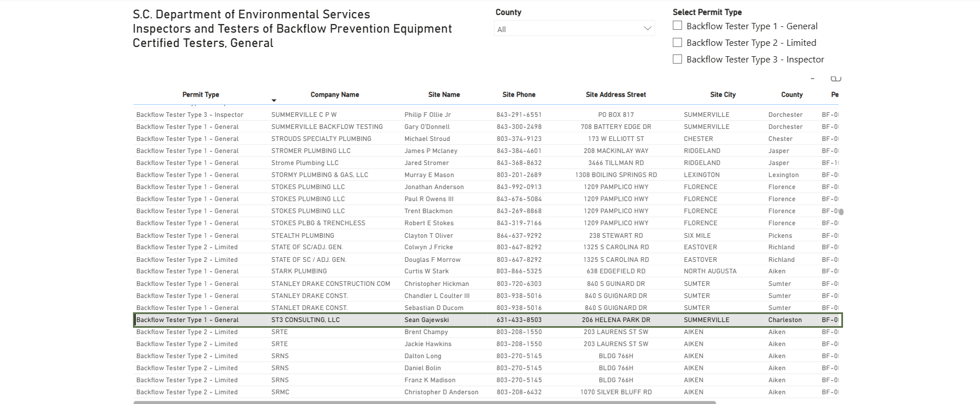Click site name Jonathan Anderson
This screenshot has height=404, width=980.
[x=434, y=187]
